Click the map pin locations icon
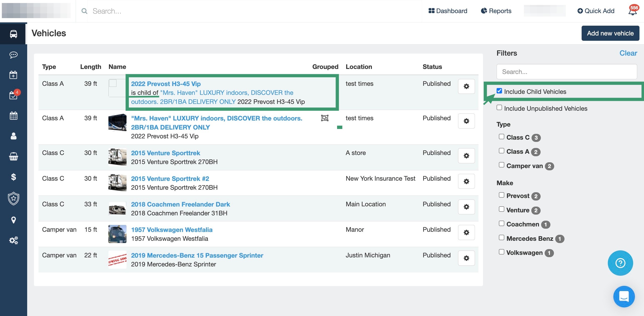This screenshot has height=316, width=644. 13,220
